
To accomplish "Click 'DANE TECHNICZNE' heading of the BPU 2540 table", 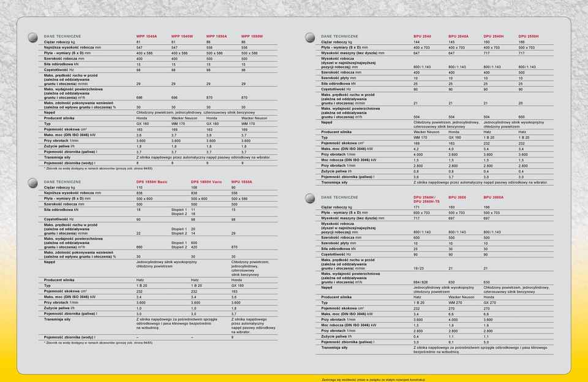I will pos(339,36).
